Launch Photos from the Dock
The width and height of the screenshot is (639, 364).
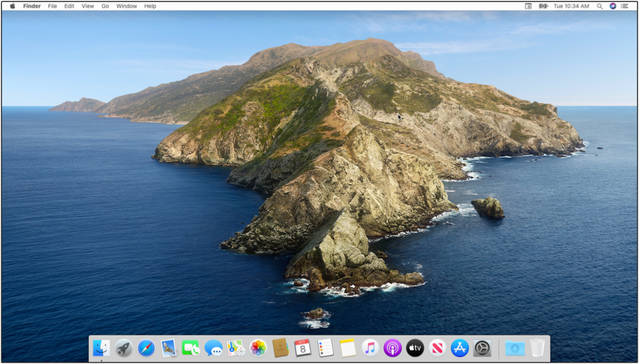(x=258, y=348)
